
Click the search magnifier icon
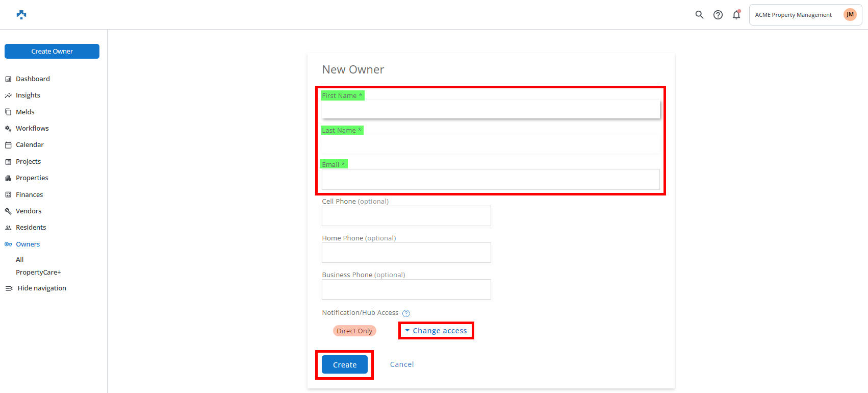coord(699,15)
